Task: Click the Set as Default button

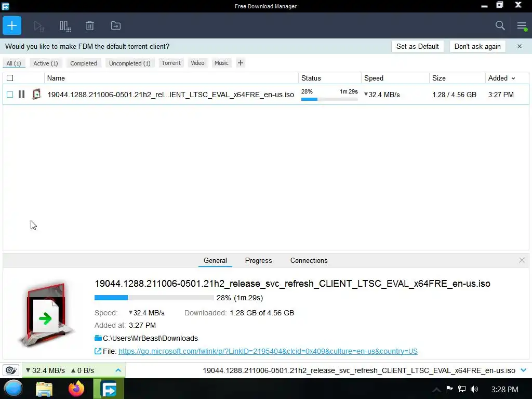Action: tap(417, 46)
